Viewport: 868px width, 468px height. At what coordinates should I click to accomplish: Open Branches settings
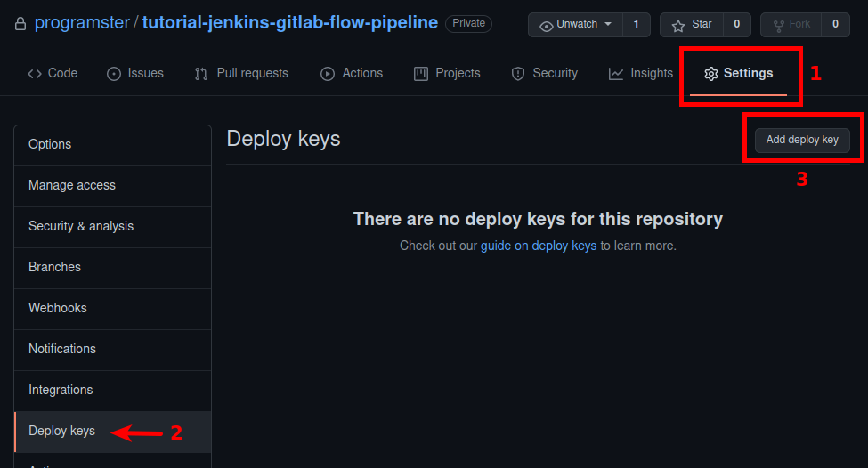(112, 268)
